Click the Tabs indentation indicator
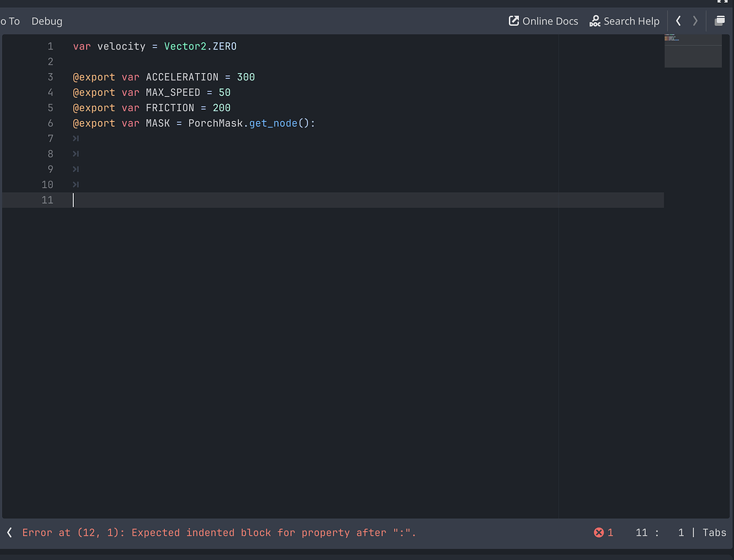Screen dimensions: 734x560 pyautogui.click(x=714, y=533)
